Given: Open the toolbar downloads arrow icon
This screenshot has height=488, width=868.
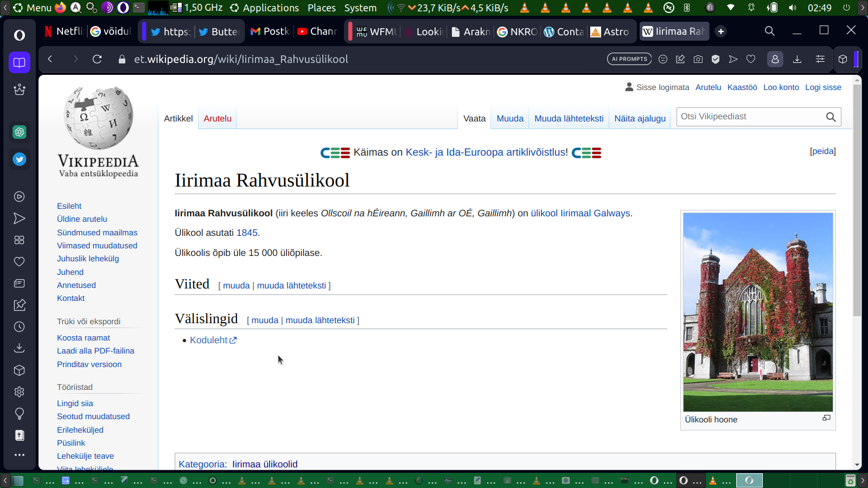Looking at the screenshot, I should [797, 59].
